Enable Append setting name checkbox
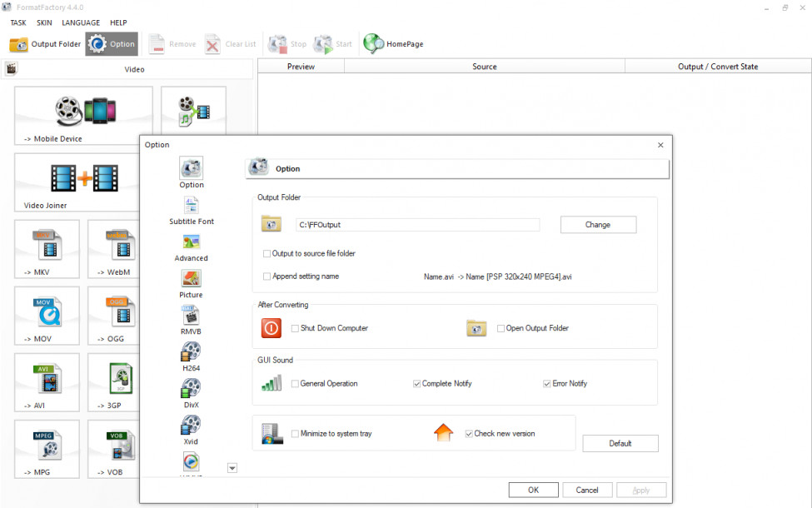Viewport: 812px width, 508px height. (267, 276)
